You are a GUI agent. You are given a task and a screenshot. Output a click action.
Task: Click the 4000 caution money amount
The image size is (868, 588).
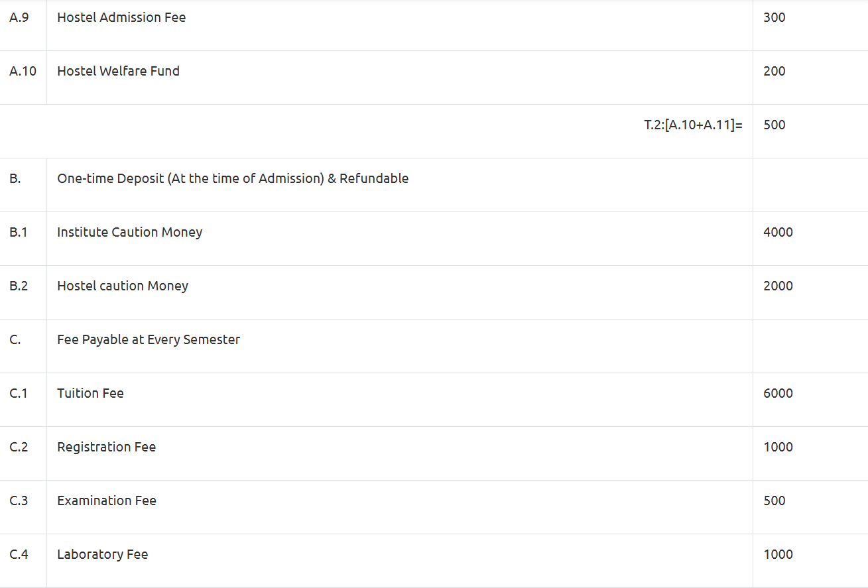point(778,233)
